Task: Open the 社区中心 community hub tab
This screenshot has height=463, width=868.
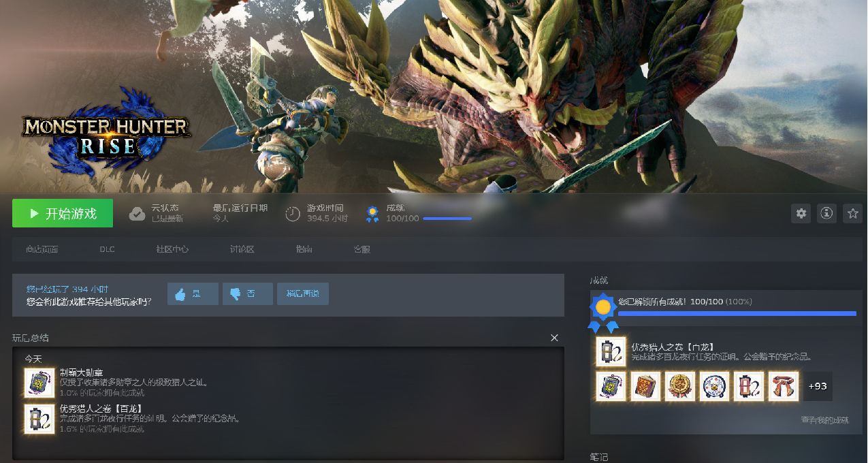Action: (172, 249)
